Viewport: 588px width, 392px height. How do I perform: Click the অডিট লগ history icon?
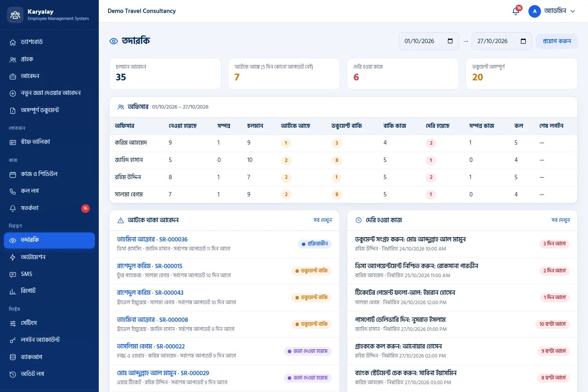tap(13, 374)
